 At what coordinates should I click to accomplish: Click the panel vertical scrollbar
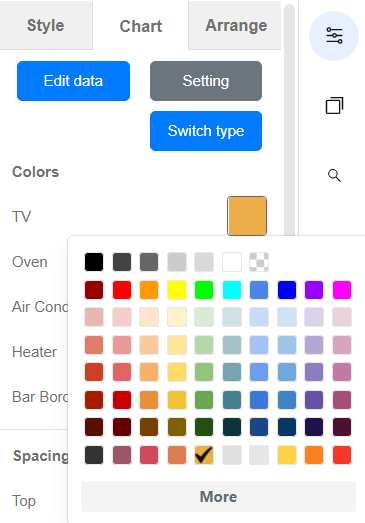tap(290, 120)
